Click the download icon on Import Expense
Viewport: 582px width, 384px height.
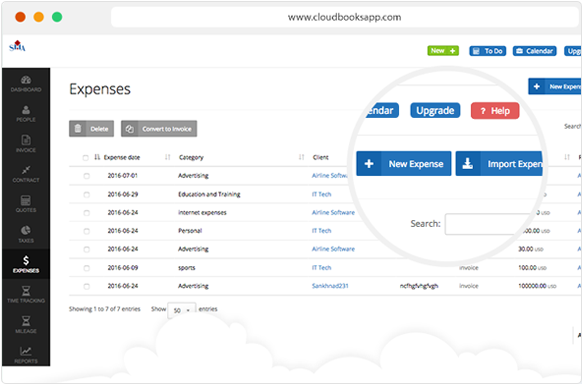(x=468, y=164)
